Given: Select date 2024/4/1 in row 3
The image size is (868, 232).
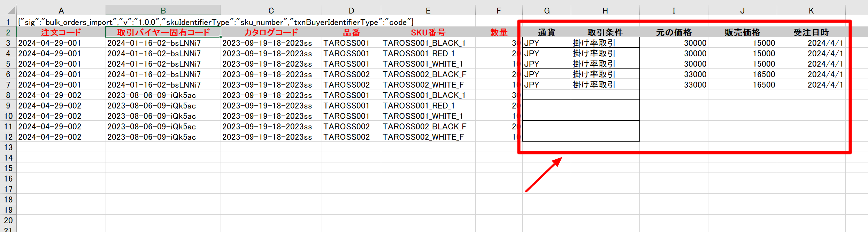Looking at the screenshot, I should tap(811, 43).
